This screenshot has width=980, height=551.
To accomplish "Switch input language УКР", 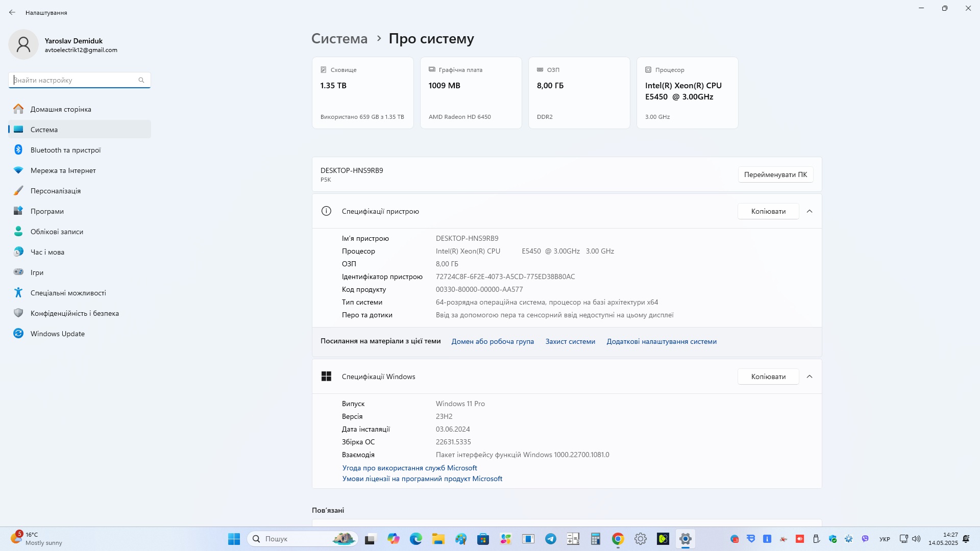I will (885, 539).
